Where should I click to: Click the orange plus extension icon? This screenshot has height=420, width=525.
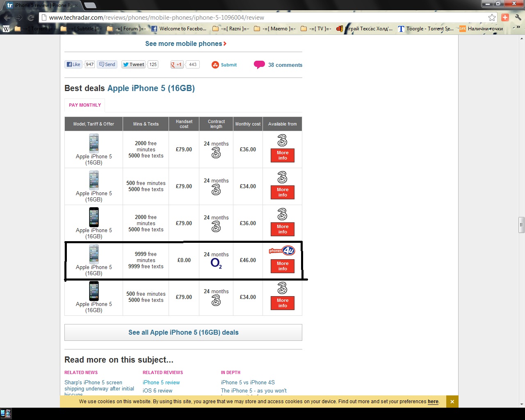[505, 17]
